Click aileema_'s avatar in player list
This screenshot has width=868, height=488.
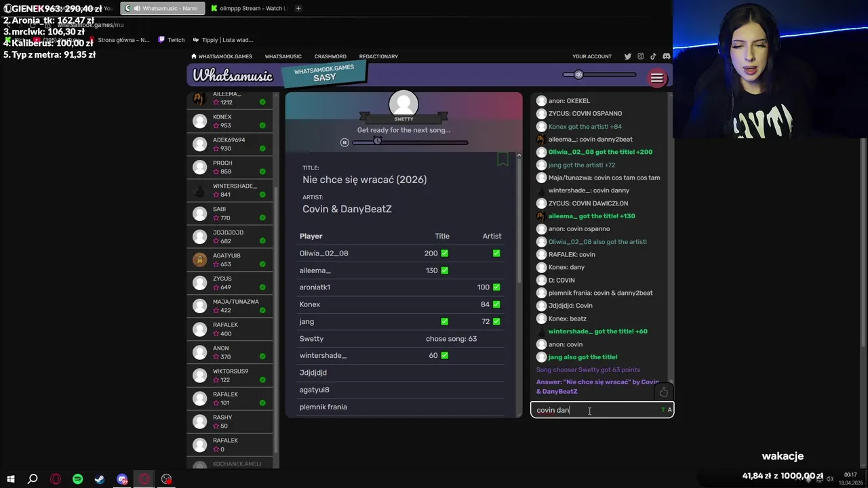coord(199,99)
